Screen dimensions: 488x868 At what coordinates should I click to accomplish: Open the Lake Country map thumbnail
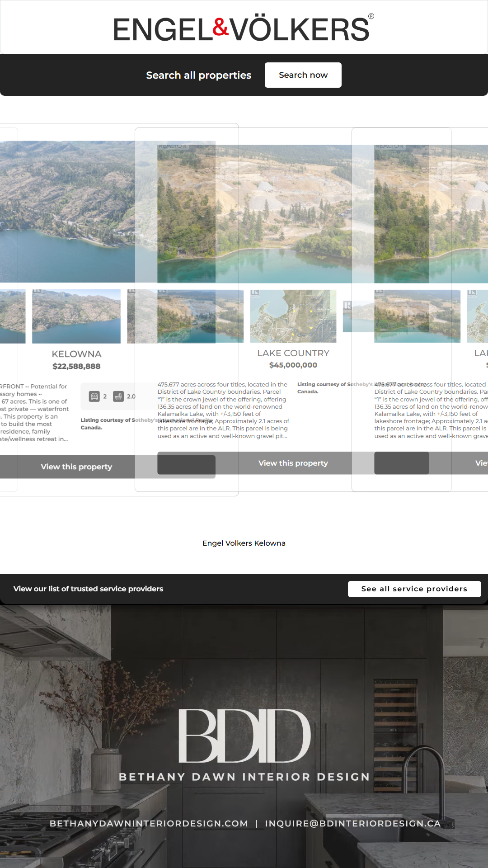pyautogui.click(x=293, y=316)
